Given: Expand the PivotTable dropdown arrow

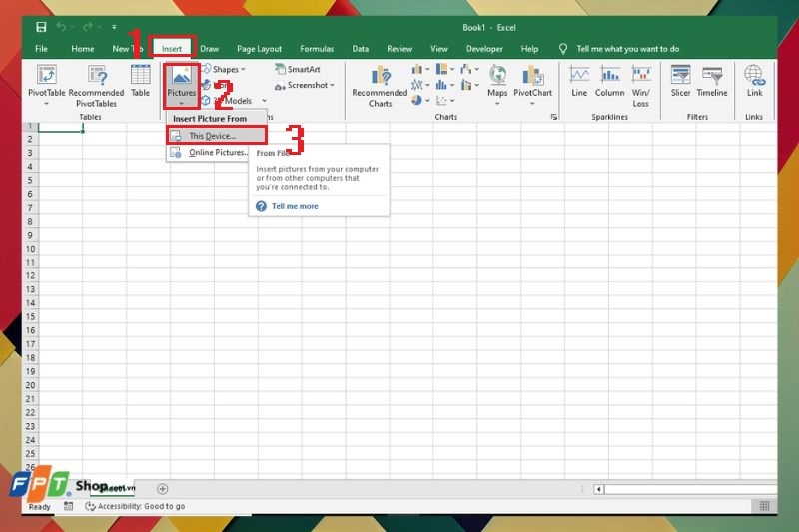Looking at the screenshot, I should (46, 104).
